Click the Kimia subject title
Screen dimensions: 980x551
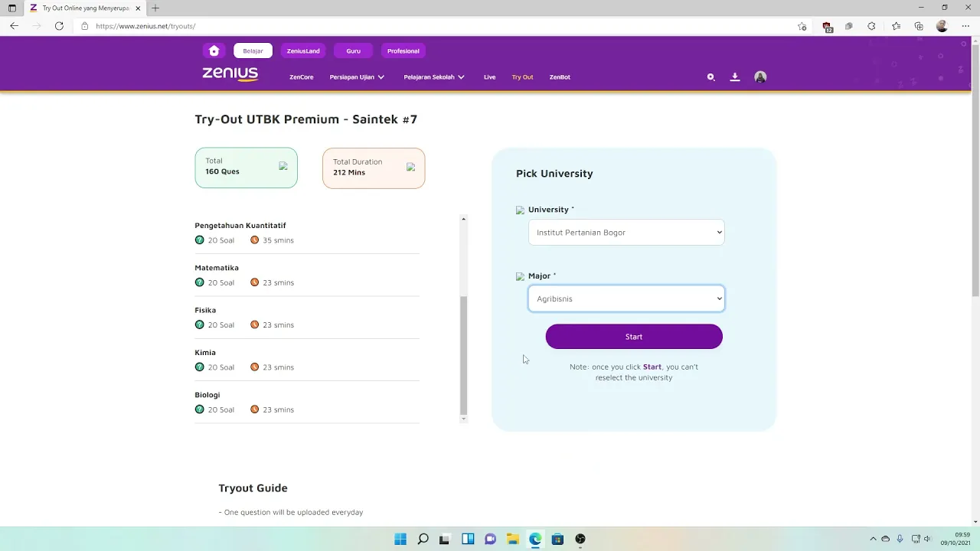pos(205,353)
